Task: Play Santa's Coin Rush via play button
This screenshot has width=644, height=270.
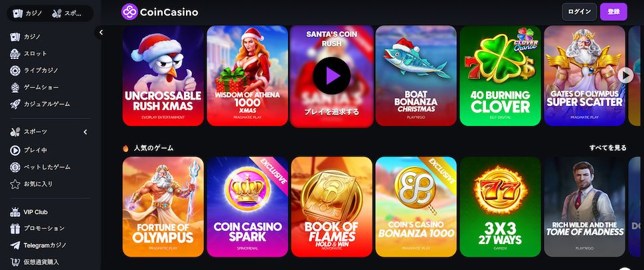Action: [331, 76]
